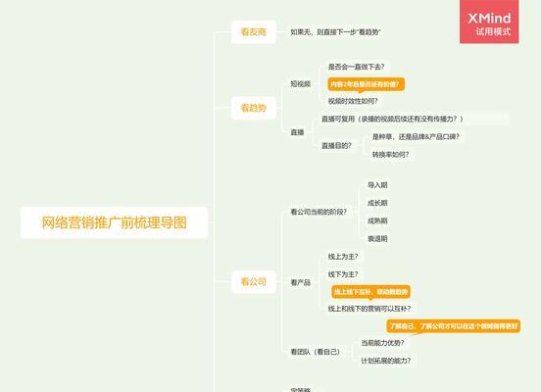Viewport: 541px width, 392px height.
Task: Click the node 转换率如何?
Action: (x=391, y=155)
